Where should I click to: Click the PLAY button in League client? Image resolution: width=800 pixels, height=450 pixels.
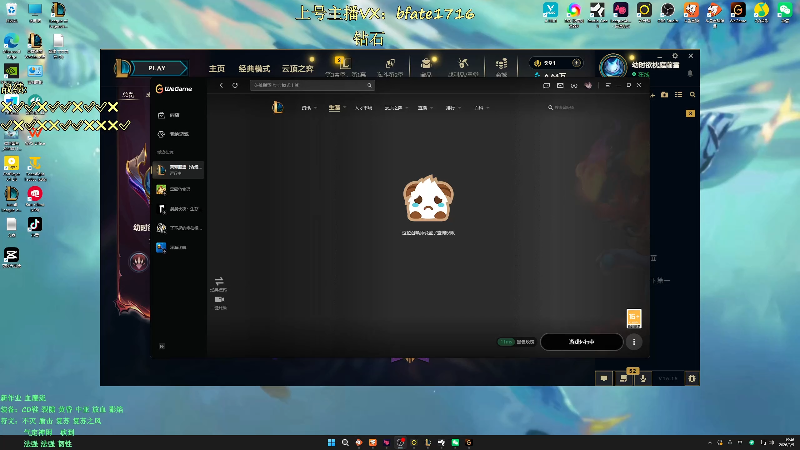pos(159,68)
